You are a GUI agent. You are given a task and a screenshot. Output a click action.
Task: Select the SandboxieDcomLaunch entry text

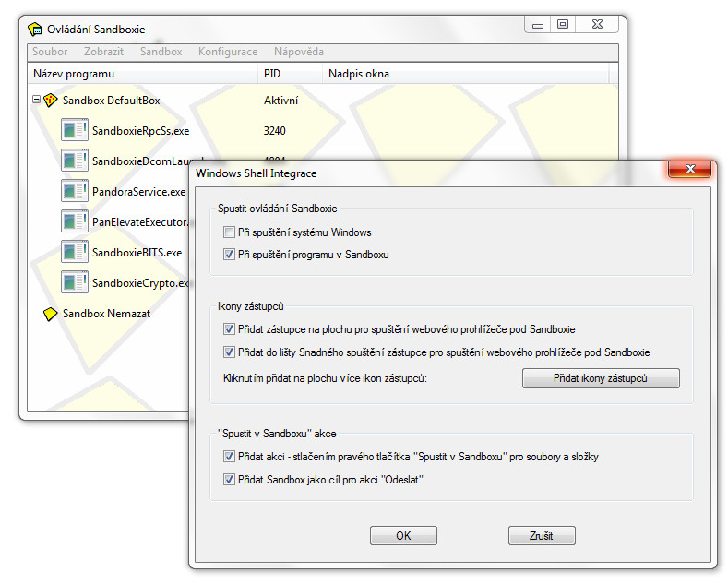[x=142, y=161]
